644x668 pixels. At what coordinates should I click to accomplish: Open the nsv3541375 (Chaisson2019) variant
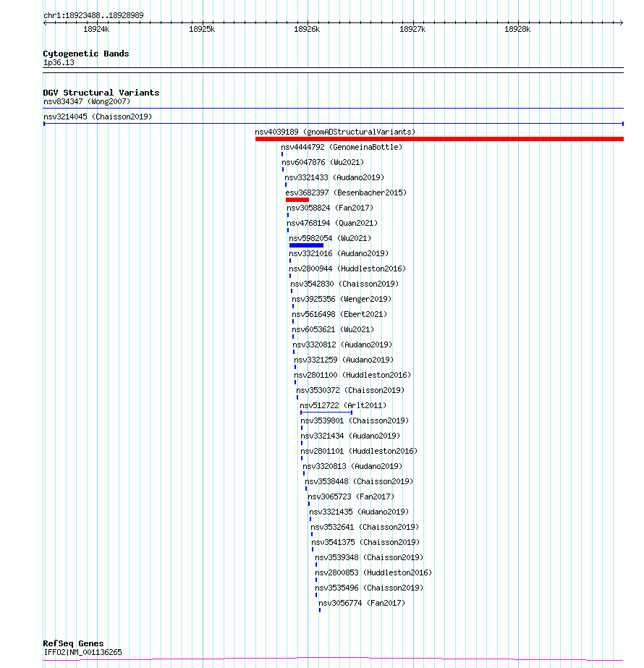[366, 542]
